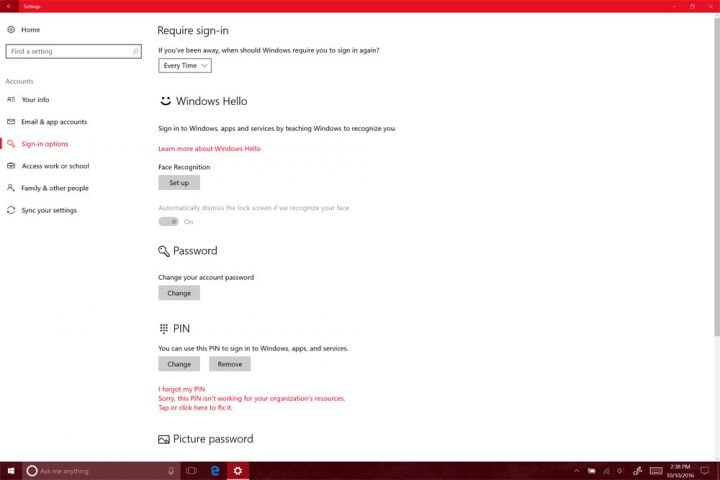
Task: Click Change under PIN
Action: click(x=179, y=364)
